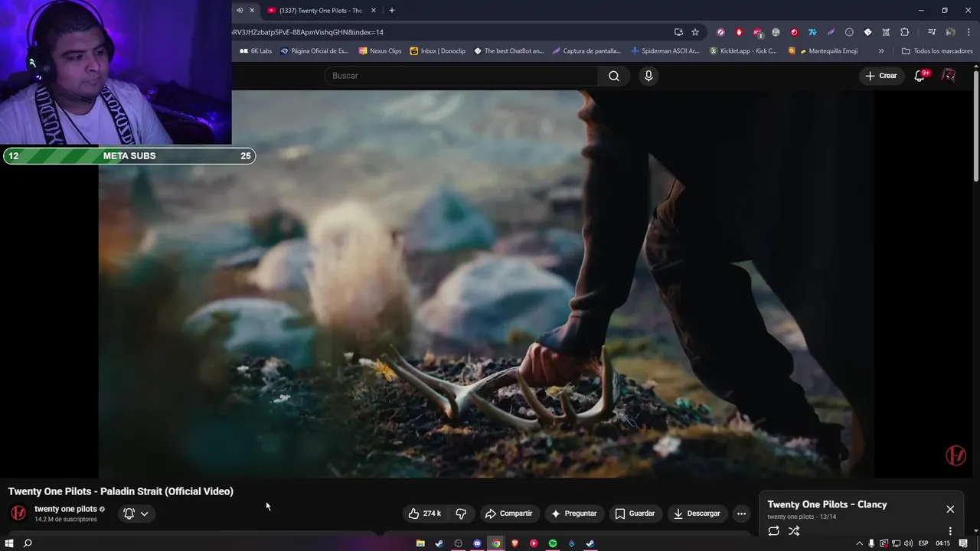
Task: Open the Chrome three-dot menu
Action: [968, 32]
